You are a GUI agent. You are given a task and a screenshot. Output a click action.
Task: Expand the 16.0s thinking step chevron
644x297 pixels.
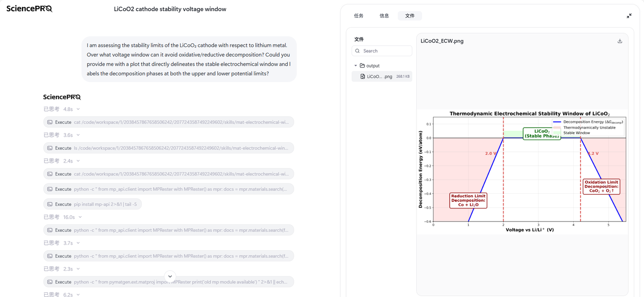[80, 217]
